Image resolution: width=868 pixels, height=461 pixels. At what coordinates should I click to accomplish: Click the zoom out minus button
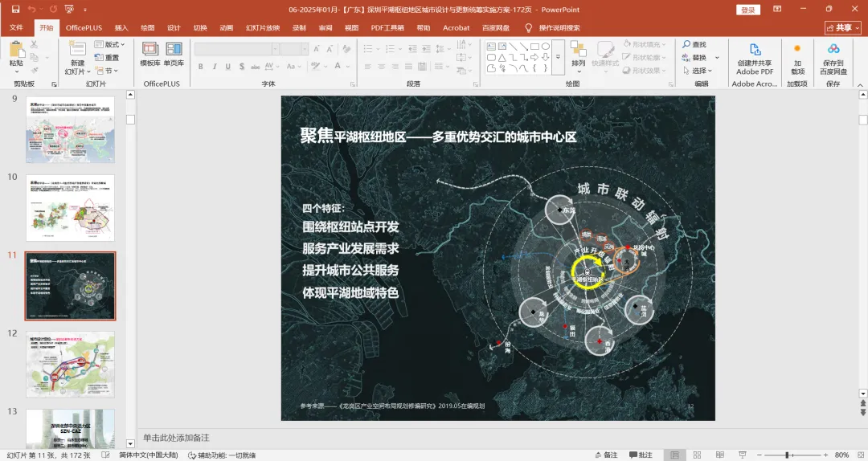759,455
